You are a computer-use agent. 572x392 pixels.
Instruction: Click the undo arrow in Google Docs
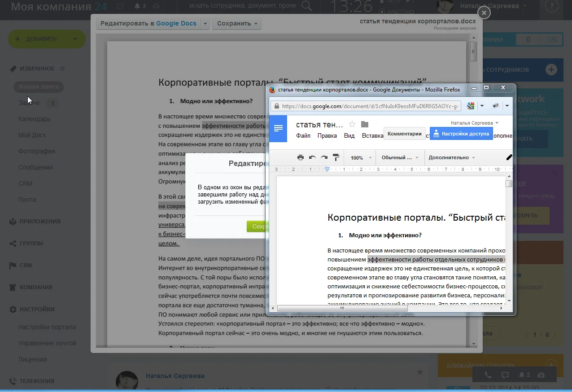(312, 157)
